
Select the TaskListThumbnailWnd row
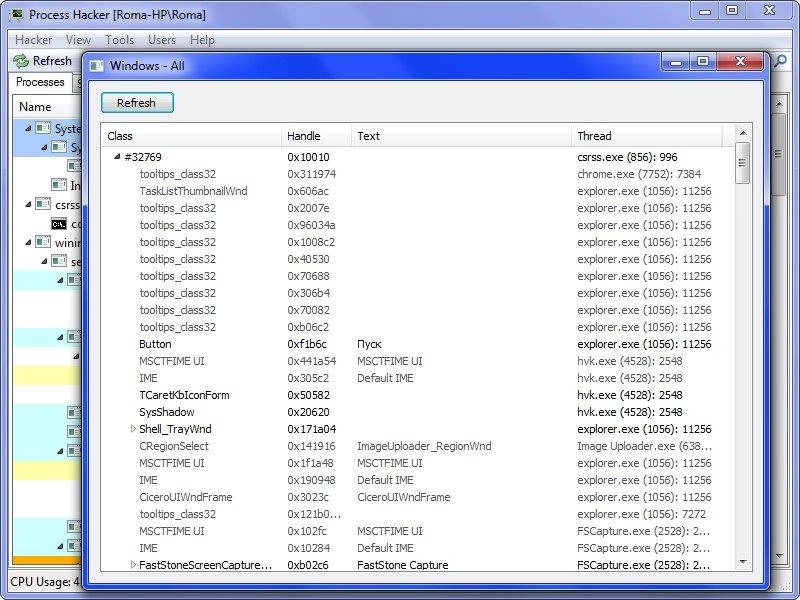(418, 191)
